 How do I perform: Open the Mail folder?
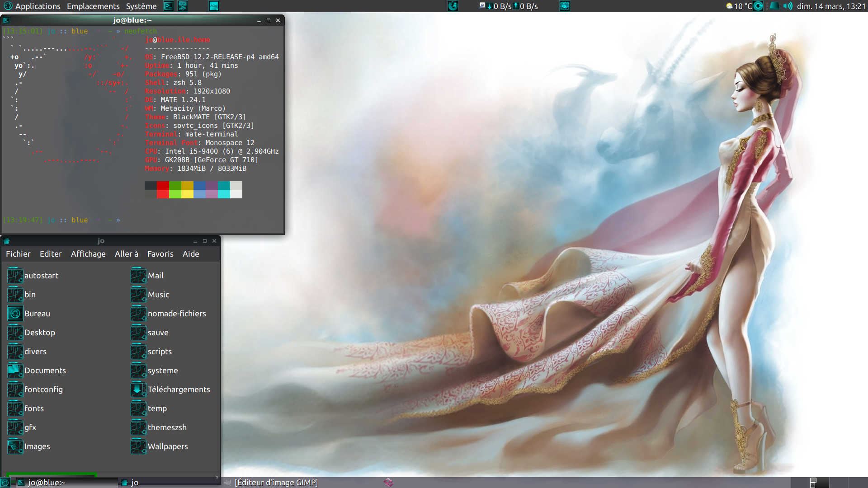pyautogui.click(x=147, y=276)
